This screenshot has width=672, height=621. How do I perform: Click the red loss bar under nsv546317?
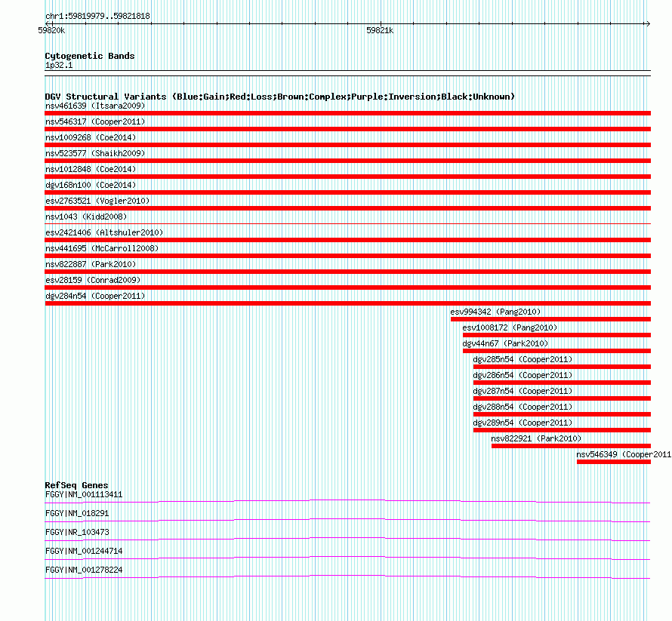point(347,129)
